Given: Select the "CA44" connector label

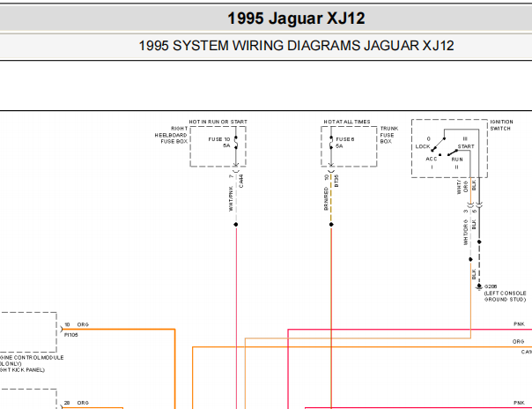Looking at the screenshot, I should pyautogui.click(x=240, y=181).
